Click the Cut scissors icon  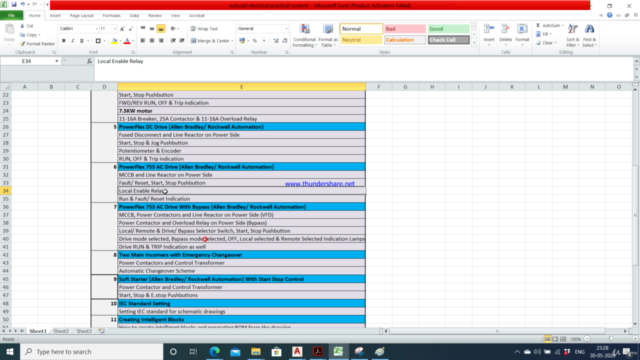[23, 26]
